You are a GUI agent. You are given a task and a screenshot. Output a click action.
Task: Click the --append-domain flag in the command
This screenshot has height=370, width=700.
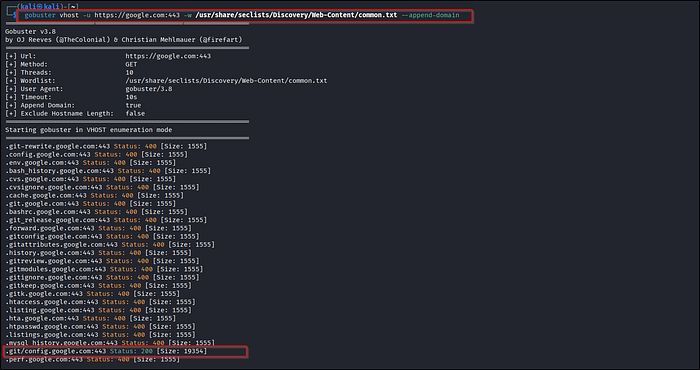coord(430,15)
